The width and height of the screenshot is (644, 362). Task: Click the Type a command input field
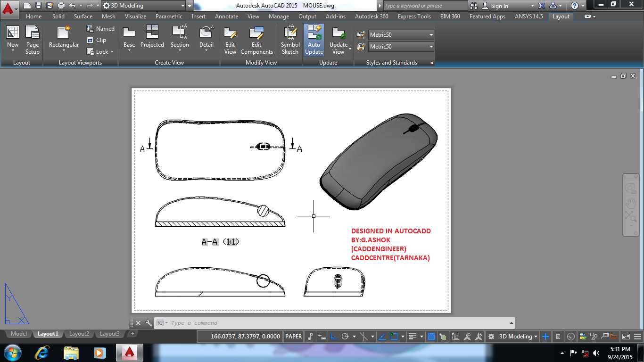tap(337, 323)
